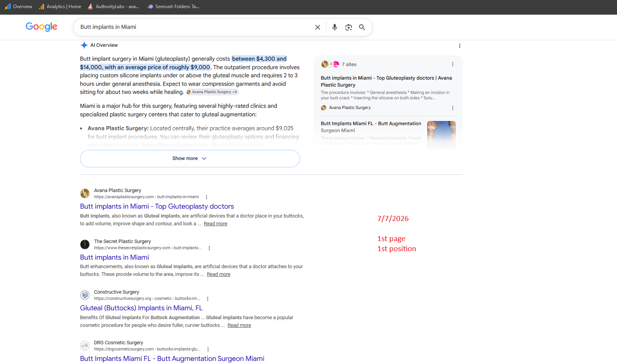This screenshot has height=364, width=617.
Task: Click Read more under Constructive Surgery snippet
Action: pyautogui.click(x=239, y=325)
